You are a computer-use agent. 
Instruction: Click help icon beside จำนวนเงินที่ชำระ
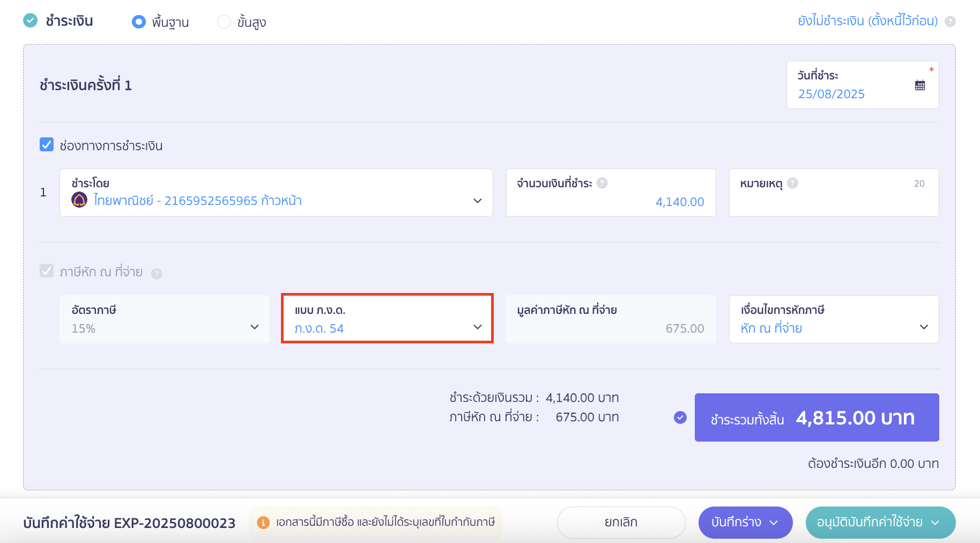tap(602, 183)
